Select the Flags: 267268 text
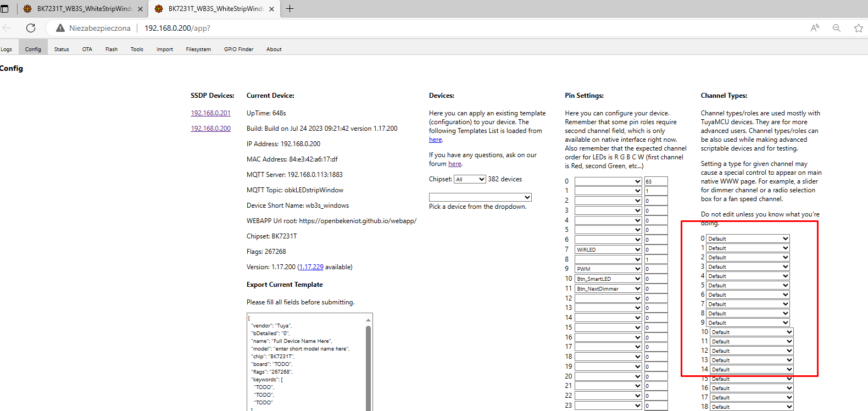 266,252
